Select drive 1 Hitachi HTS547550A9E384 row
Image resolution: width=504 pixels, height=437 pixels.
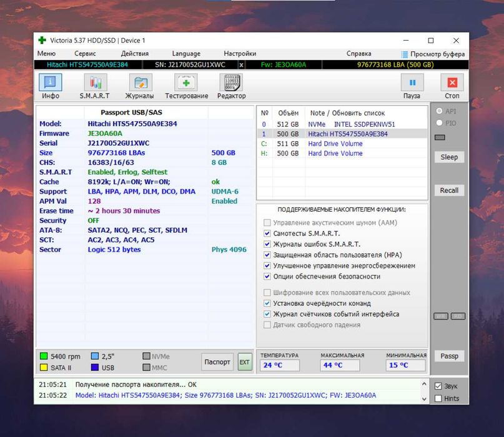(x=342, y=134)
